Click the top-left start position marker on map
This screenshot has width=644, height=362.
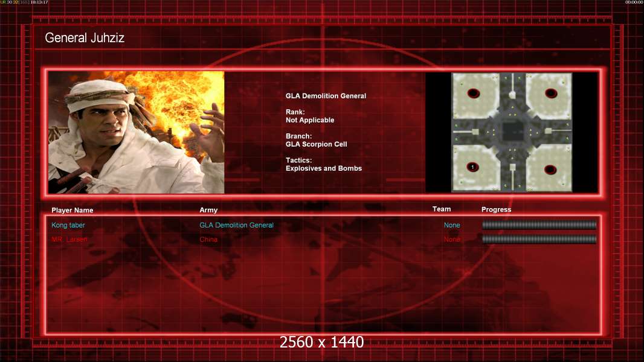click(473, 93)
